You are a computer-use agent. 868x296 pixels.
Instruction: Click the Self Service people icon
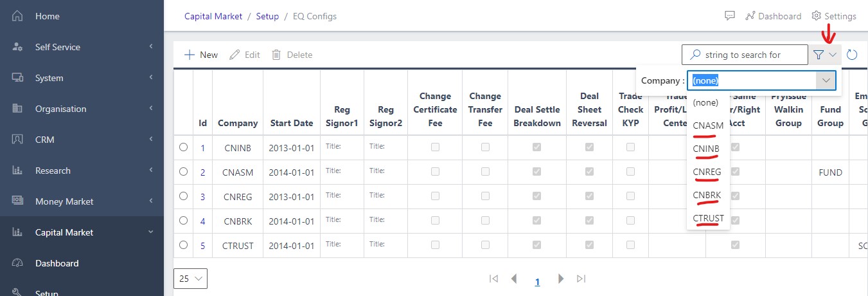(18, 47)
